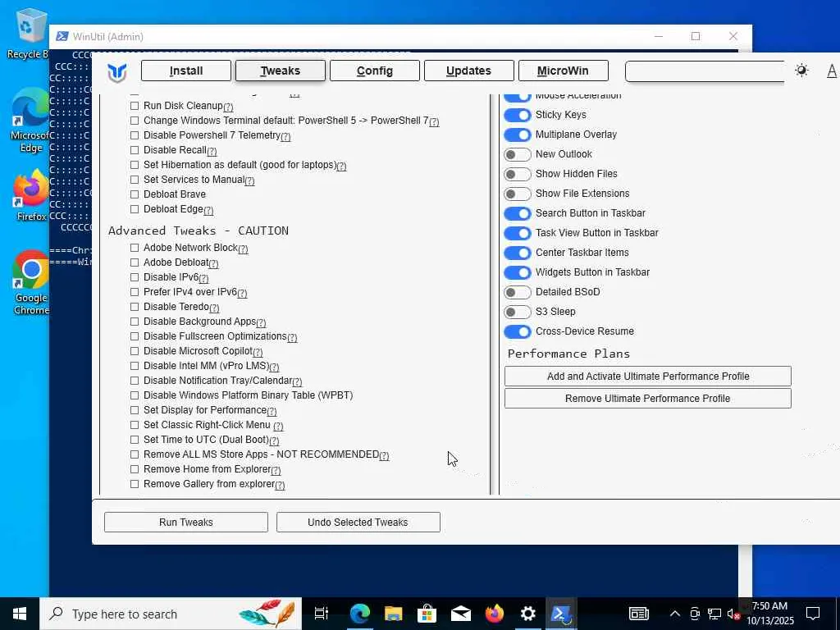
Task: Open the MicroWin tab
Action: point(563,71)
